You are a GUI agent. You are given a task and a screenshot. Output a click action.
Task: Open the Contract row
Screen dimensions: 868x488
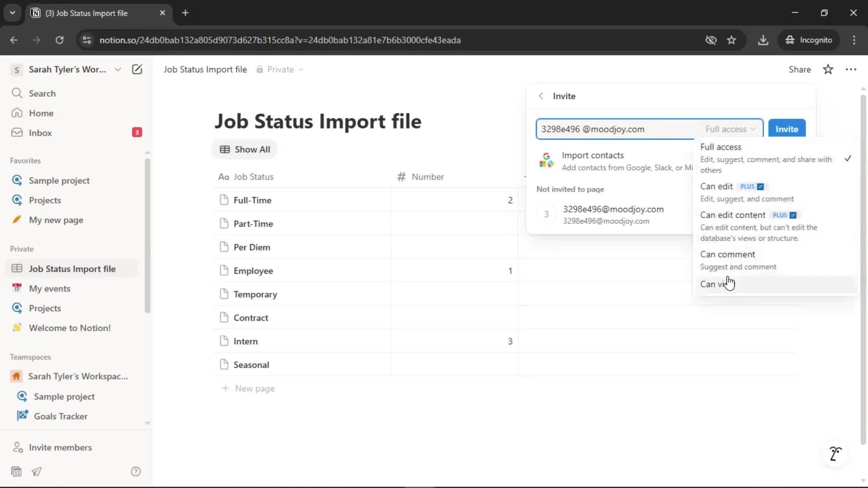coord(251,318)
